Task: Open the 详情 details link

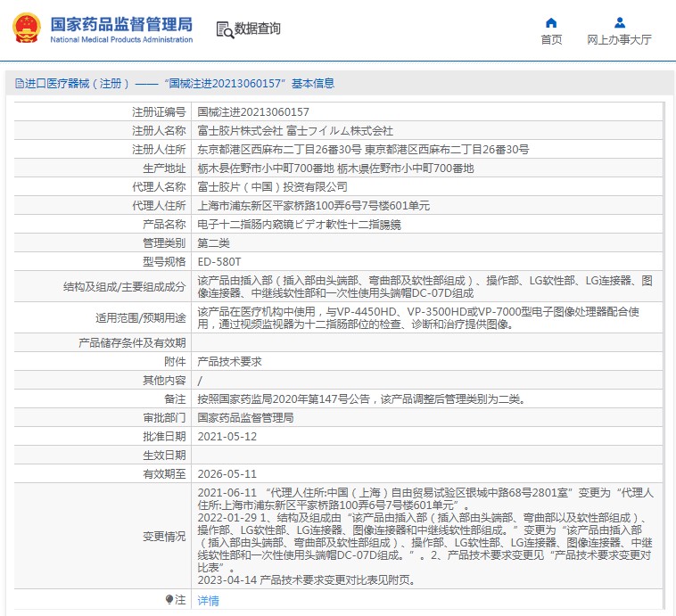Action: [208, 601]
